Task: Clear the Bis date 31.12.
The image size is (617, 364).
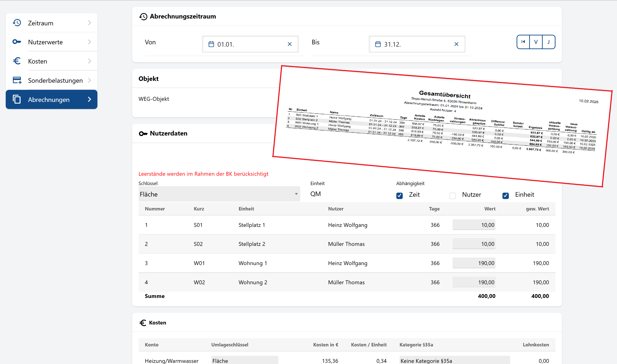Action: (456, 44)
